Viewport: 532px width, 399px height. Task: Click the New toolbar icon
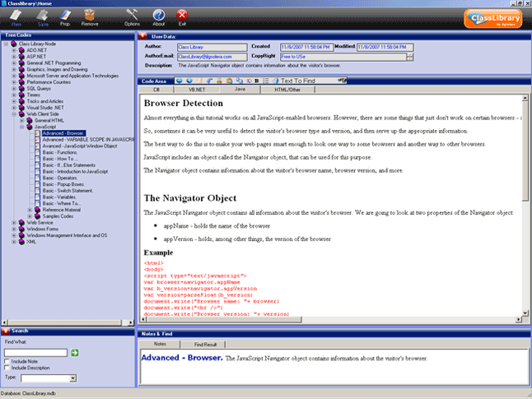16,16
